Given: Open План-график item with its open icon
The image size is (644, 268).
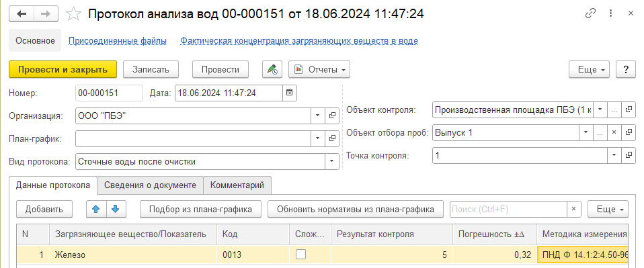Looking at the screenshot, I should tap(332, 139).
